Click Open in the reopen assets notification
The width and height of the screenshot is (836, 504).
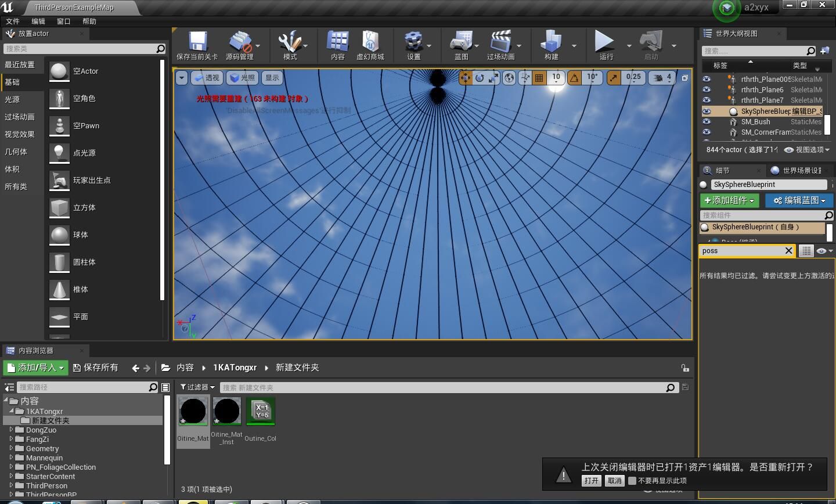(591, 481)
